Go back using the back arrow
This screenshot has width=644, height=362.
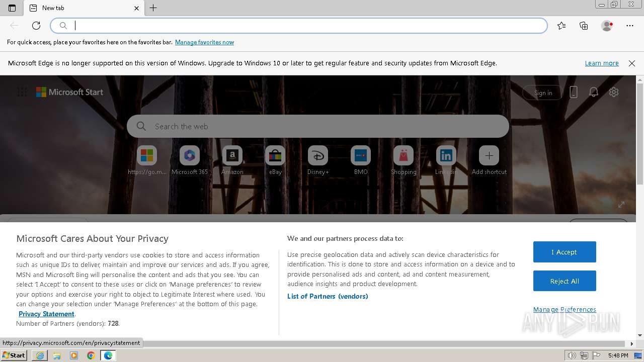[x=14, y=26]
